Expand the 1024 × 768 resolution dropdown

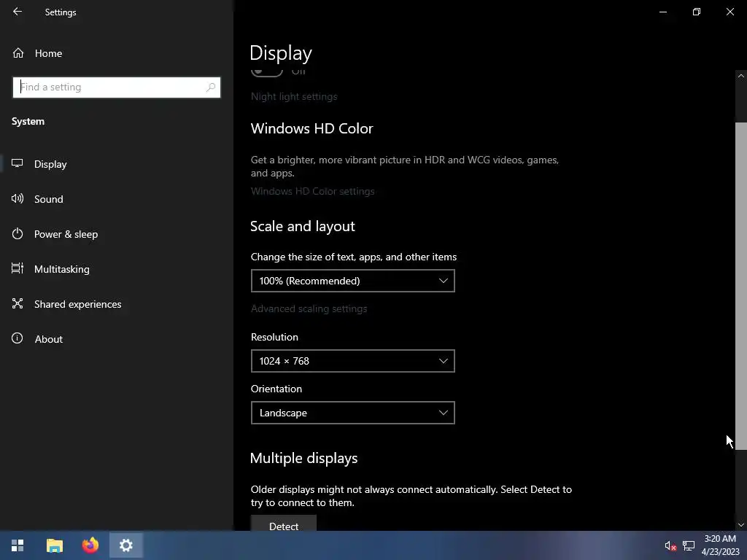(352, 361)
